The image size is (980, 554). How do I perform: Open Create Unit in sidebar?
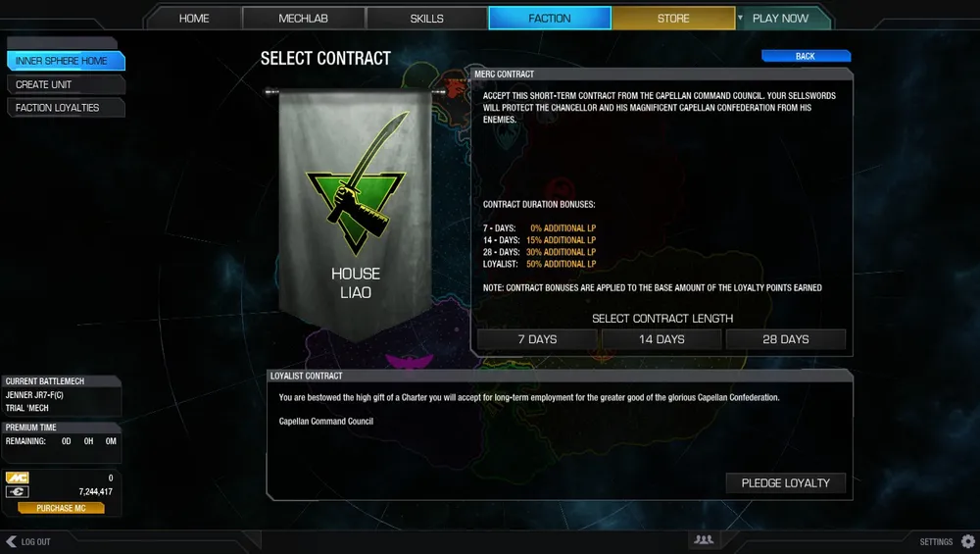[x=66, y=84]
